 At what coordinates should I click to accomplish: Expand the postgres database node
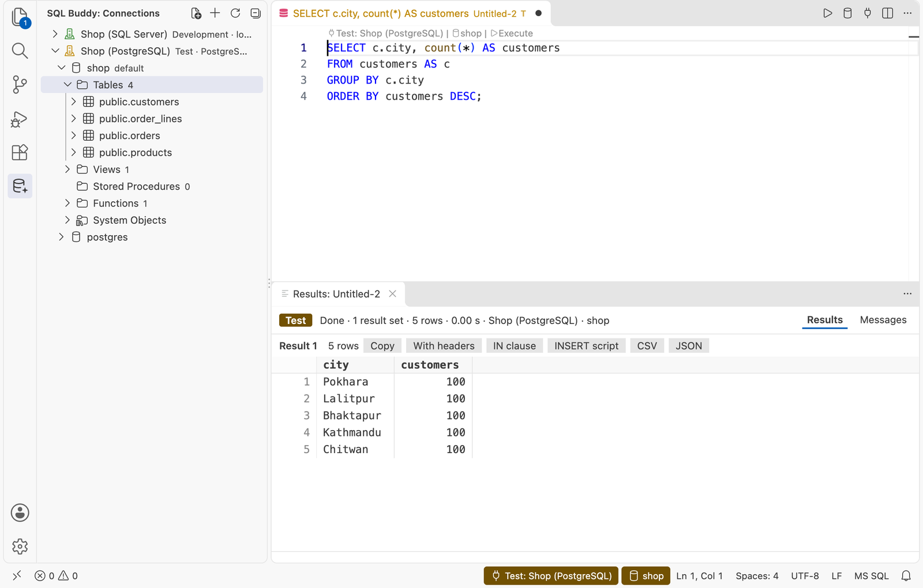61,237
